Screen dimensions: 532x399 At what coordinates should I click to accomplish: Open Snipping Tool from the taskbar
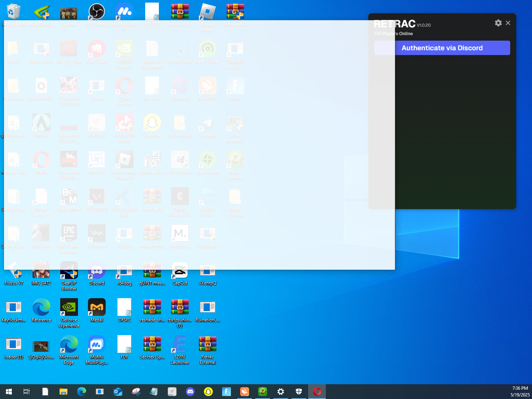tap(136, 392)
